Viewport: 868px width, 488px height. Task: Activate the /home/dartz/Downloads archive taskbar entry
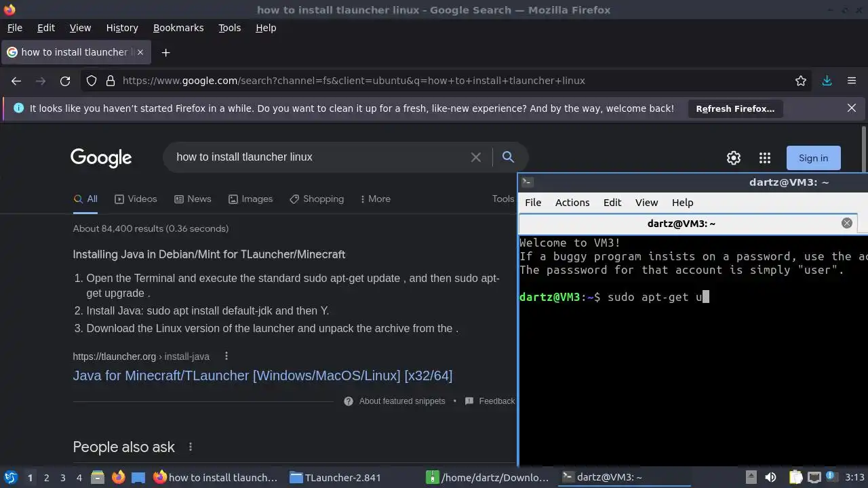[x=488, y=477]
